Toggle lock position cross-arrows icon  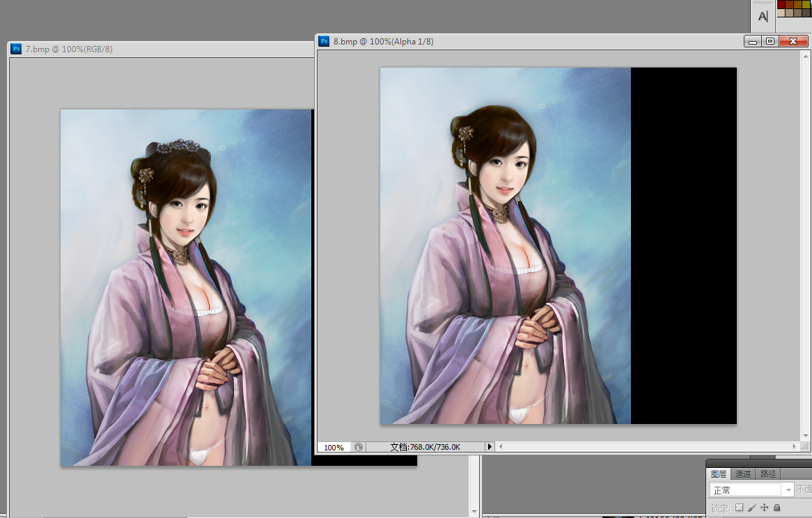[765, 508]
